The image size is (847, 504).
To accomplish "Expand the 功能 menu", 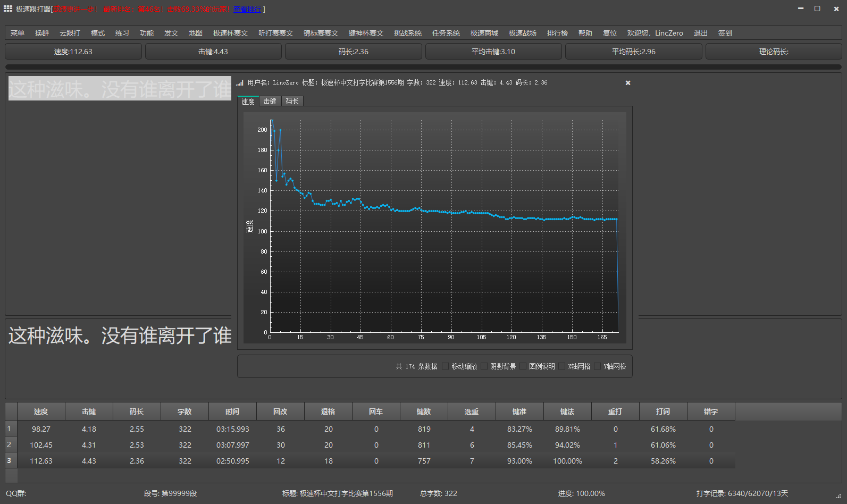I will 147,33.
